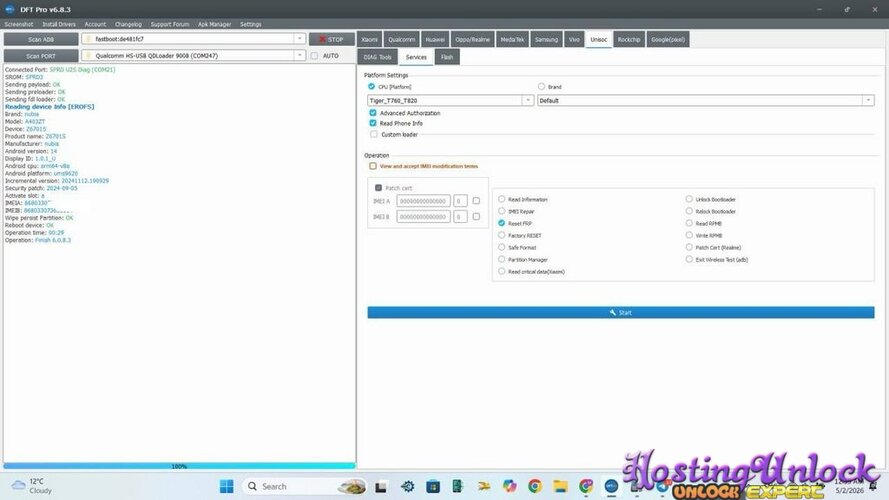This screenshot has width=889, height=500.
Task: Open the Copilot taskbar icon
Action: [x=509, y=486]
